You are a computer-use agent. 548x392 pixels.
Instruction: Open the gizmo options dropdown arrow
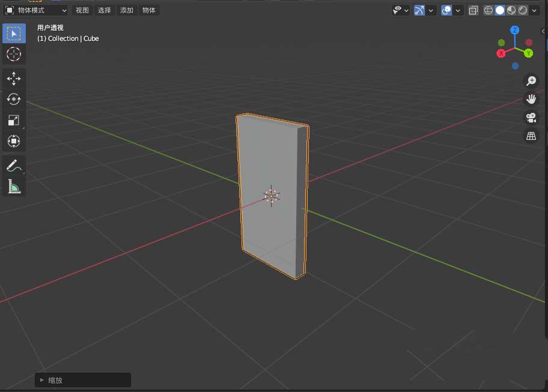click(x=431, y=11)
